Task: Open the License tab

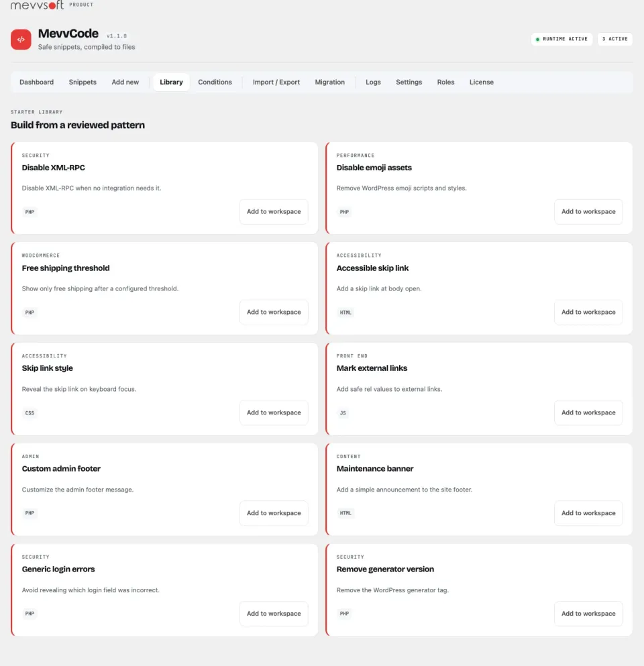Action: point(481,82)
